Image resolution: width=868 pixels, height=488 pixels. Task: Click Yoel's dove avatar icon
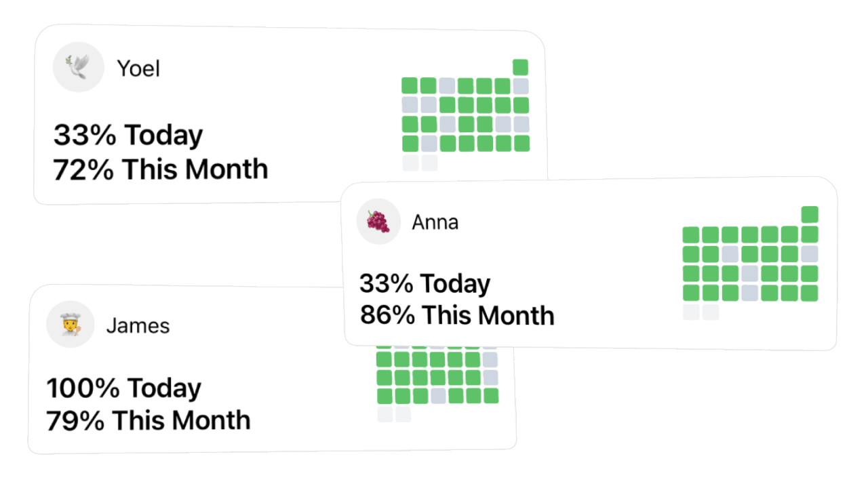pyautogui.click(x=79, y=67)
